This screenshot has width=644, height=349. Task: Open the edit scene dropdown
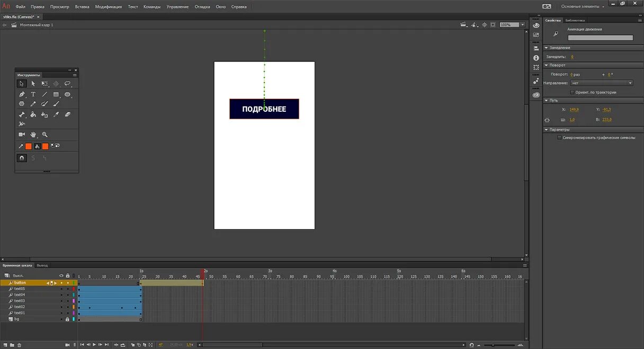(x=464, y=25)
